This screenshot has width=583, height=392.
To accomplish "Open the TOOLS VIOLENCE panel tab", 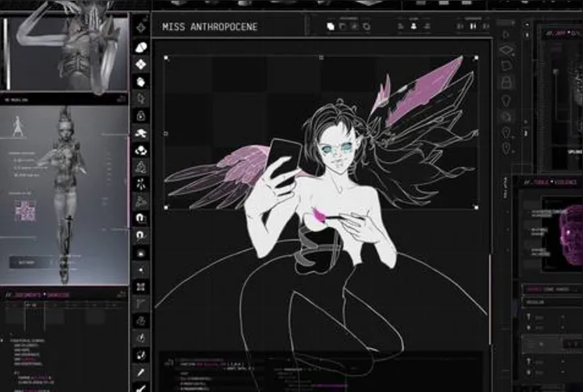I will point(551,182).
